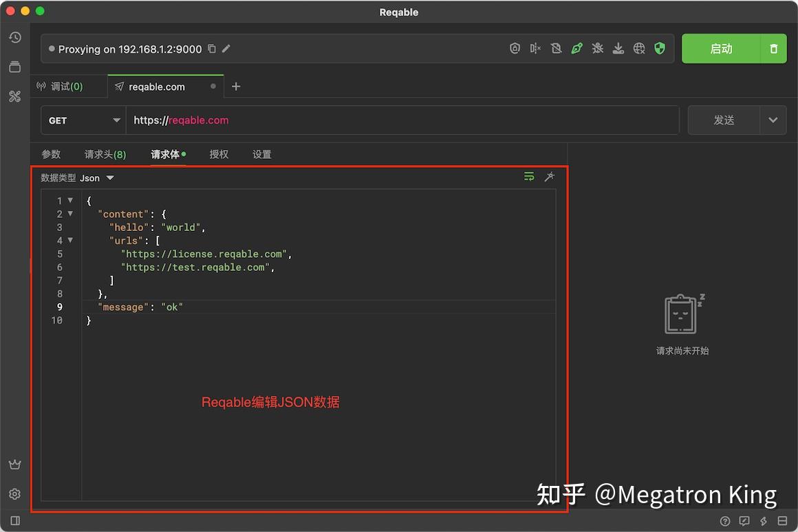Click the 启动 start button
798x532 pixels.
click(720, 48)
